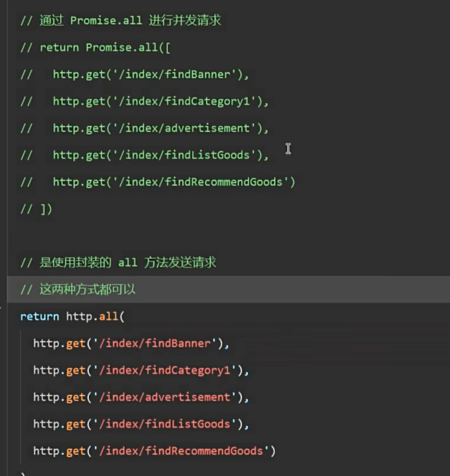Click the commented-out advertisement request line

[160, 128]
